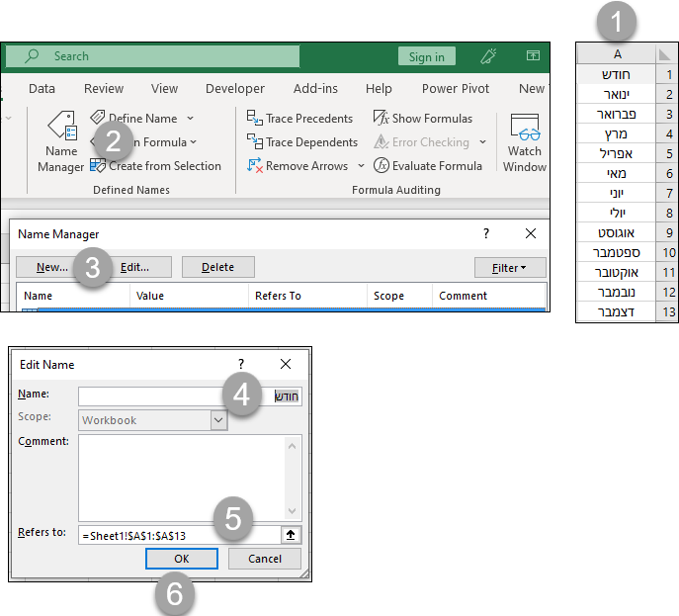Click the Sign in button
Image resolution: width=679 pixels, height=616 pixels.
[426, 57]
